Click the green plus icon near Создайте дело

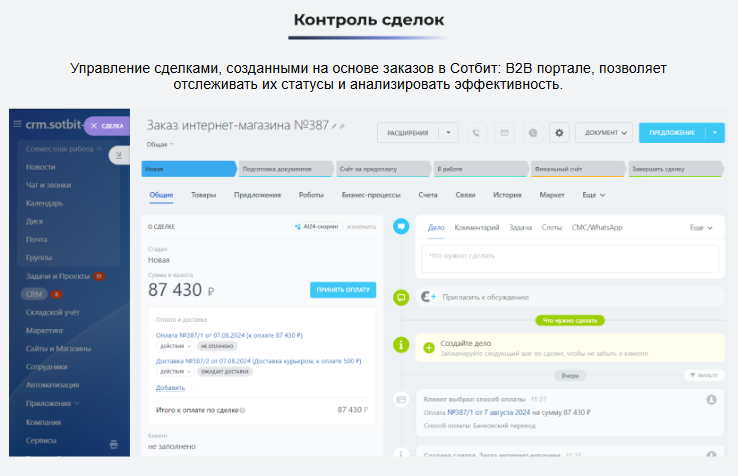pos(429,347)
